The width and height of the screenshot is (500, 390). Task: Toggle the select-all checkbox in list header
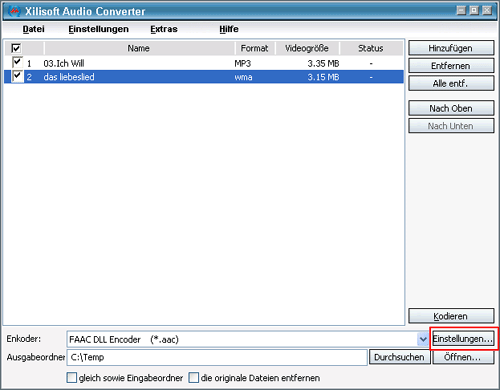[x=16, y=48]
